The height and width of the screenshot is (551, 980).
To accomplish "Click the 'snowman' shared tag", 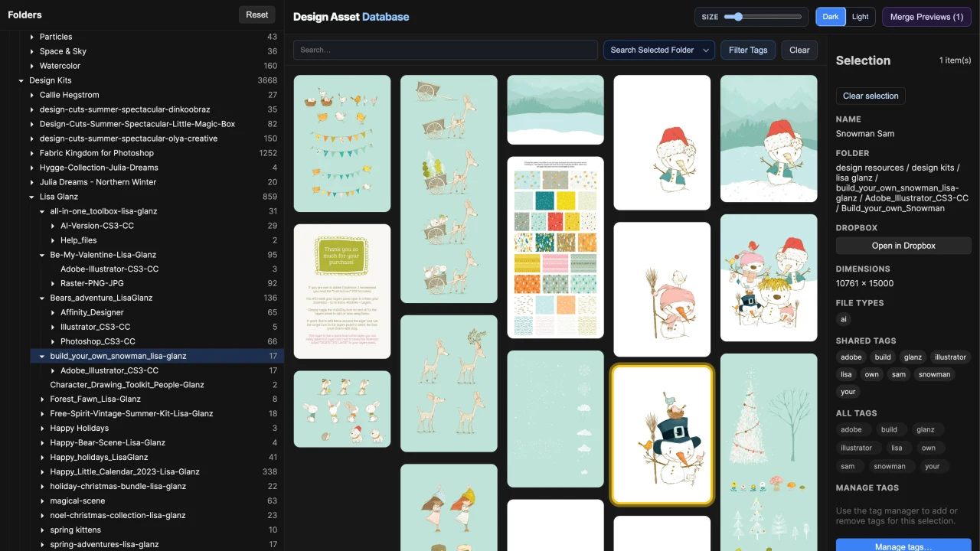I will pyautogui.click(x=934, y=375).
